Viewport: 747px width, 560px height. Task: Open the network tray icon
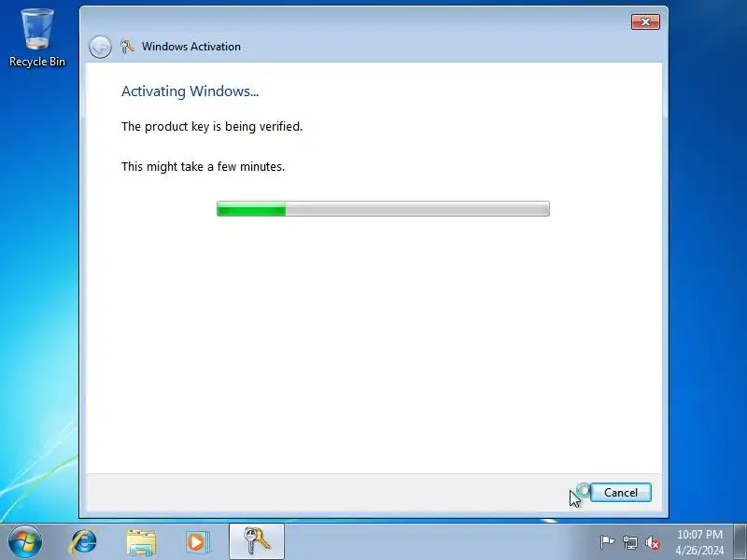pyautogui.click(x=629, y=542)
